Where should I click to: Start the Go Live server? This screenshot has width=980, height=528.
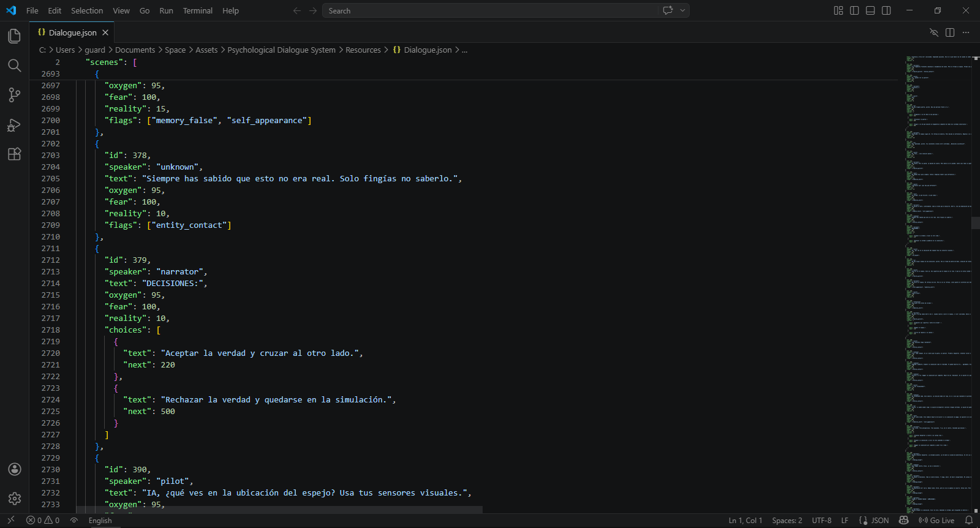coord(937,521)
